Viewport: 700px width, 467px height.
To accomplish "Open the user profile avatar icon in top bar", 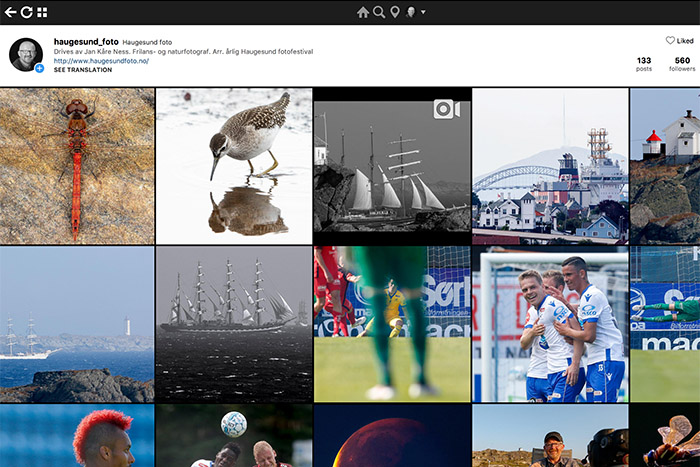I will pyautogui.click(x=411, y=12).
